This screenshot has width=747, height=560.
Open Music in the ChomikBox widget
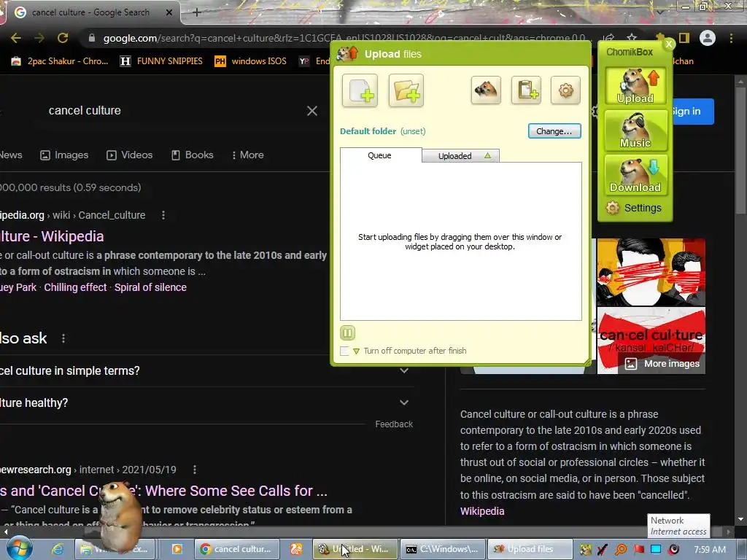tap(635, 131)
